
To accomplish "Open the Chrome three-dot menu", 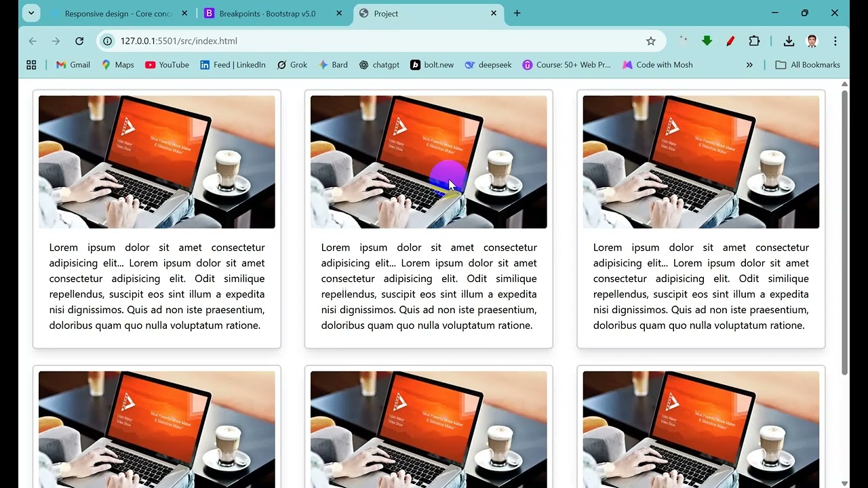I will coord(835,41).
